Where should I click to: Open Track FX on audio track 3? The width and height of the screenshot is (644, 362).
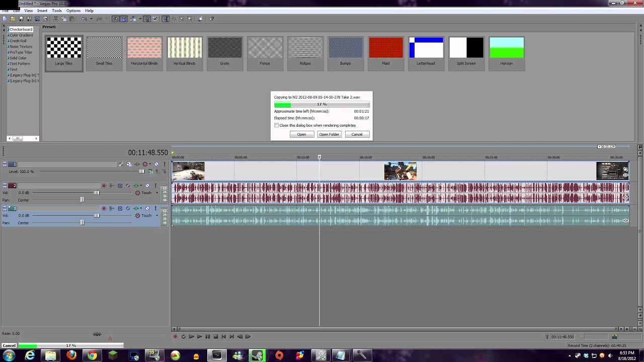(136, 209)
